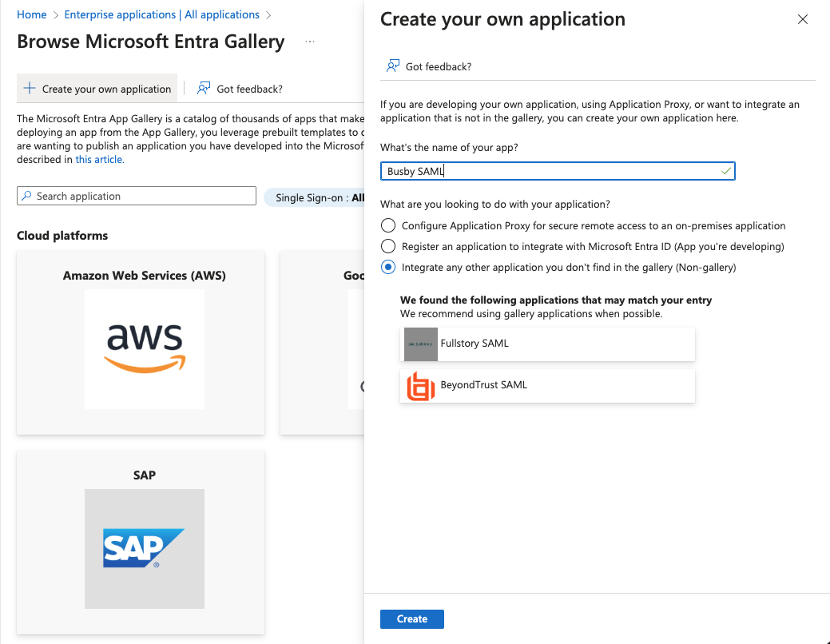This screenshot has height=644, width=830.
Task: Open the 'this article' link
Action: [x=100, y=160]
